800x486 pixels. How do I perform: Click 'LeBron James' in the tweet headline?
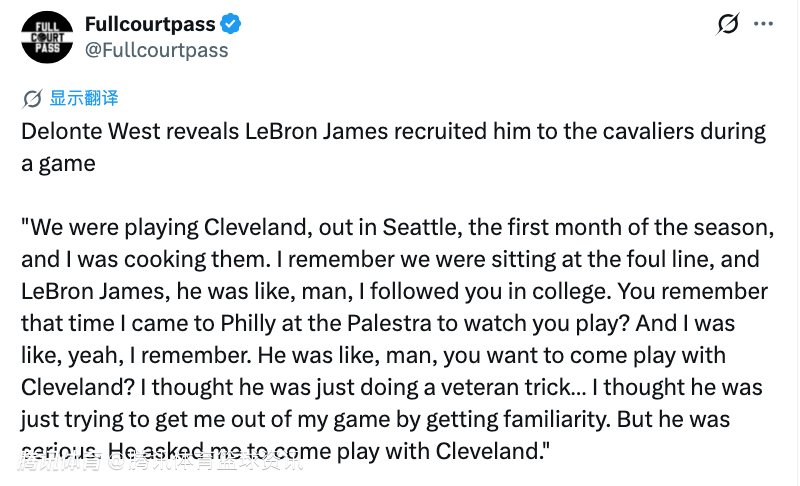(316, 132)
